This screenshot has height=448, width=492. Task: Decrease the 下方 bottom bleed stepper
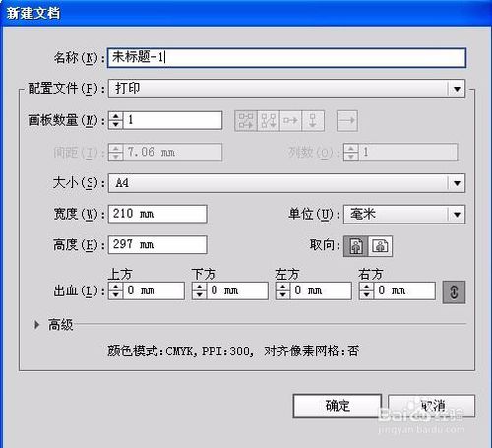(200, 295)
